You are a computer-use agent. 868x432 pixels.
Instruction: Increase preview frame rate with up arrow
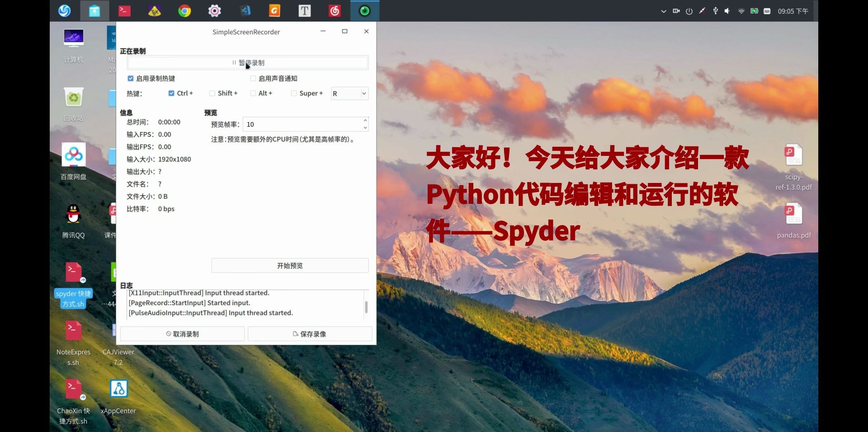point(365,121)
